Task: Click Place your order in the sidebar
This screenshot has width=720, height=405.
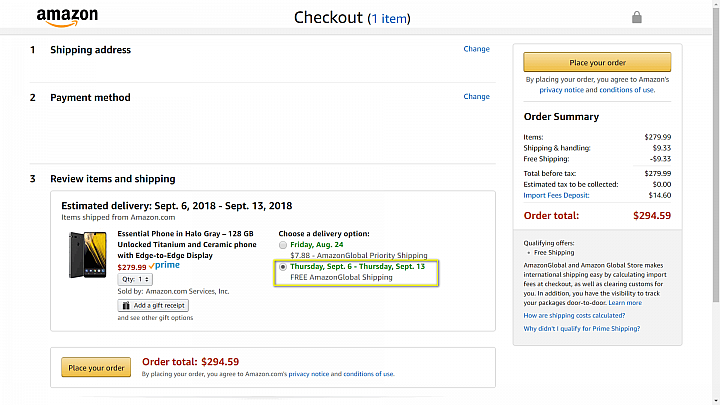Action: pos(597,62)
